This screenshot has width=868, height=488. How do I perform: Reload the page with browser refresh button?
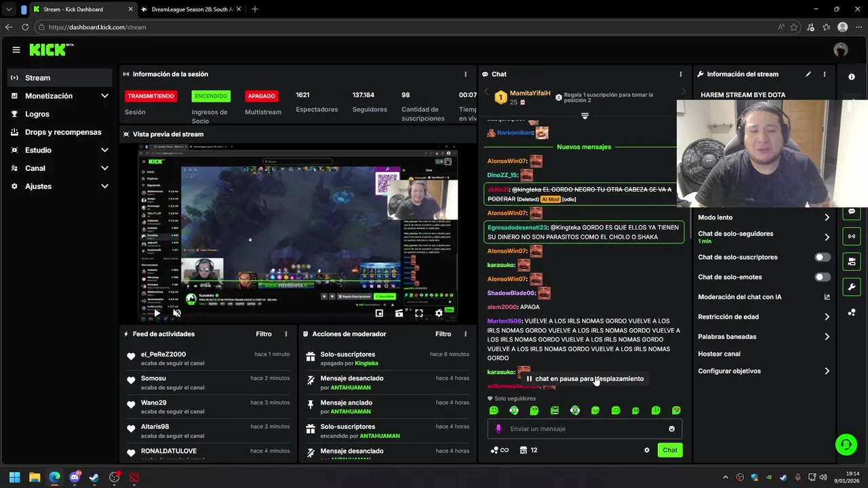point(25,27)
